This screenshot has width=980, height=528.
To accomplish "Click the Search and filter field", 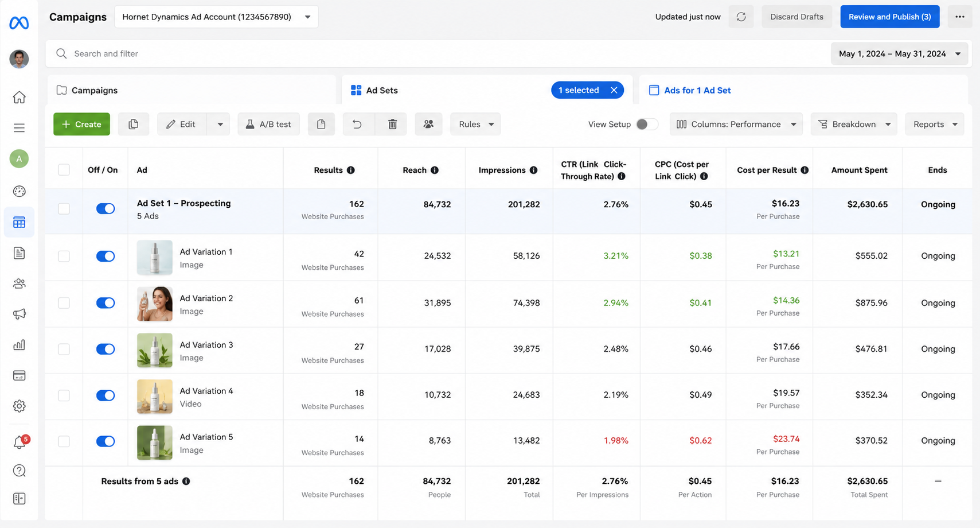I will tap(436, 53).
